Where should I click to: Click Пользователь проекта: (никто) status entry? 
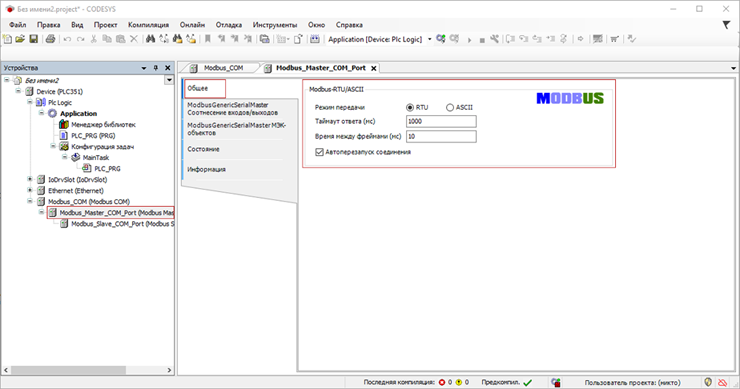pos(632,382)
